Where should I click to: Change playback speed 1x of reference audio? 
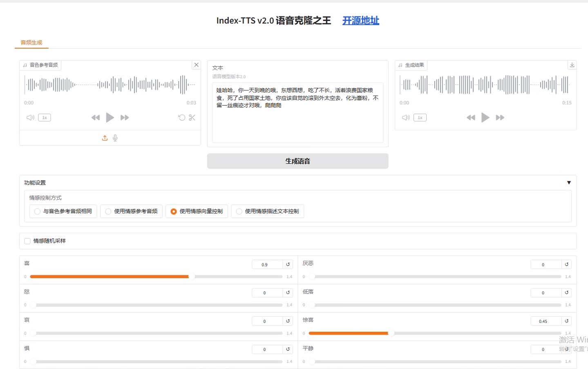45,118
